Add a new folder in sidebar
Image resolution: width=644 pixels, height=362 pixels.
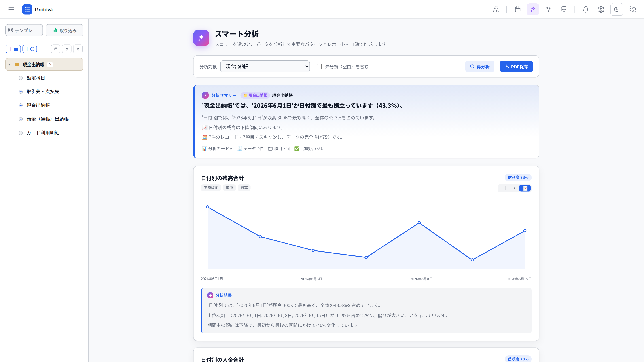[13, 49]
